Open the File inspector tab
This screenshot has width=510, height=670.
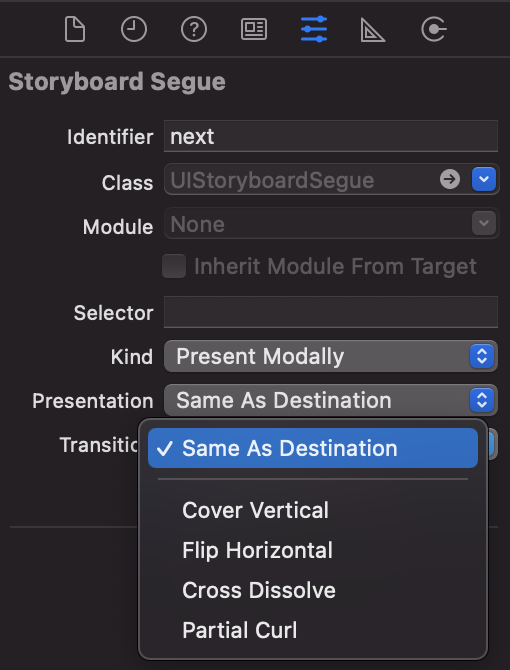[75, 29]
